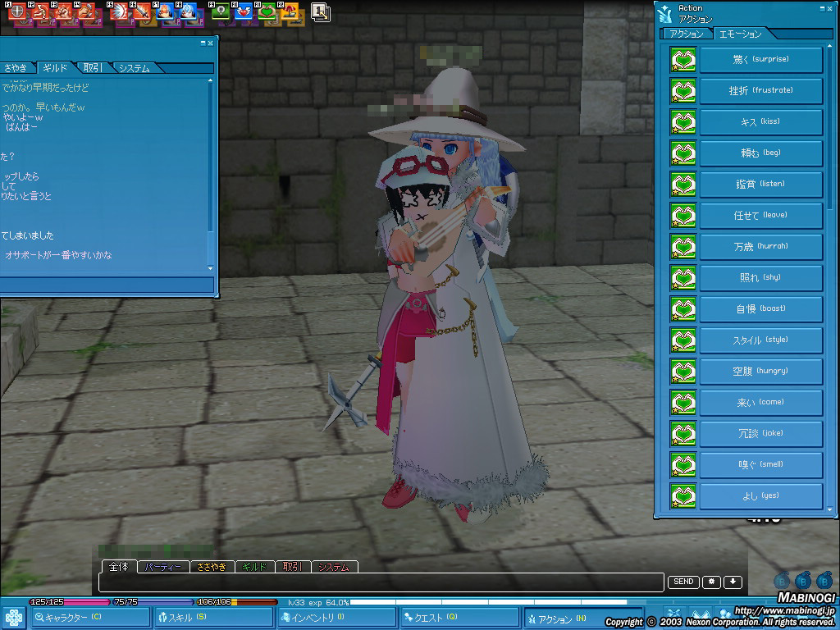The width and height of the screenshot is (840, 630).
Task: Perform the 頼む (beg) emotion
Action: click(761, 153)
